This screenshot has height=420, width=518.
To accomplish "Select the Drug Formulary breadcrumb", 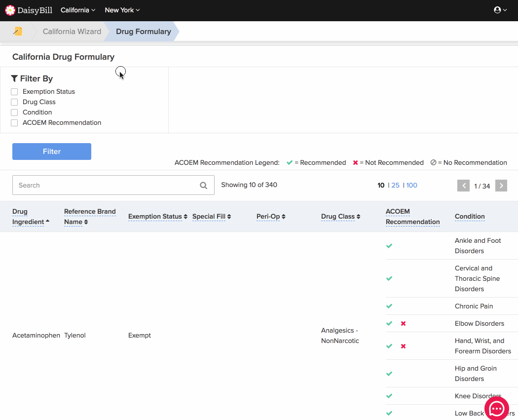I will click(x=144, y=32).
